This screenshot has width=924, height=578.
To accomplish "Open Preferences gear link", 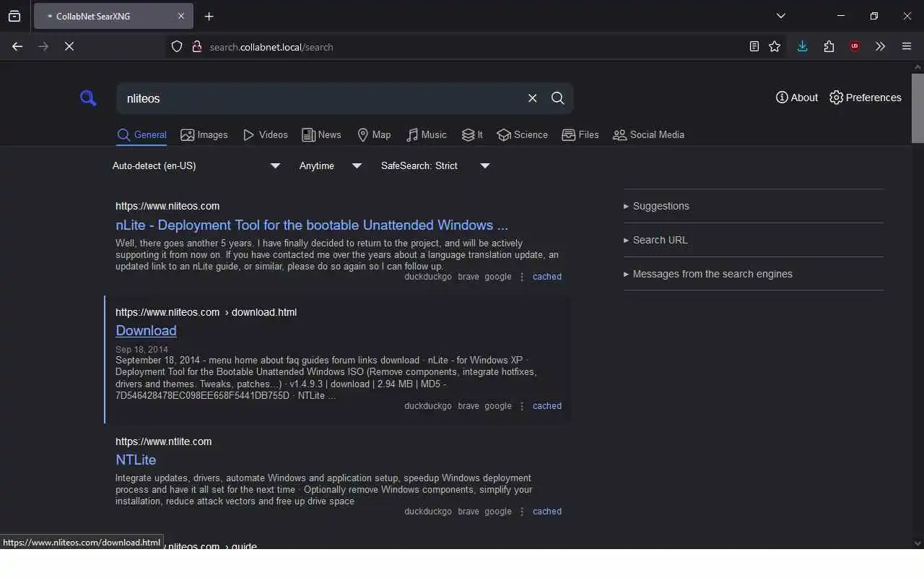I will [x=866, y=98].
